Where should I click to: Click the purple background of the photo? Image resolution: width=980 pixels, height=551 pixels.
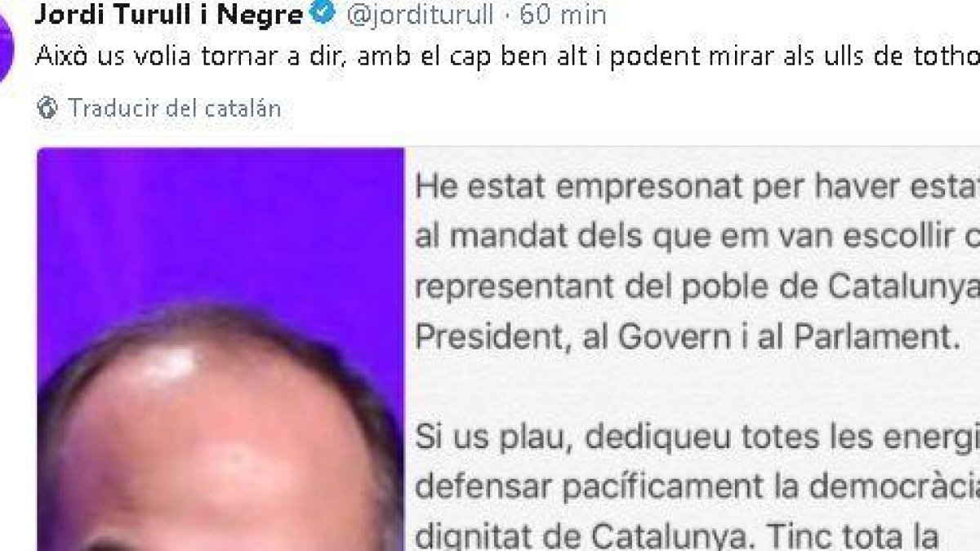pyautogui.click(x=220, y=229)
